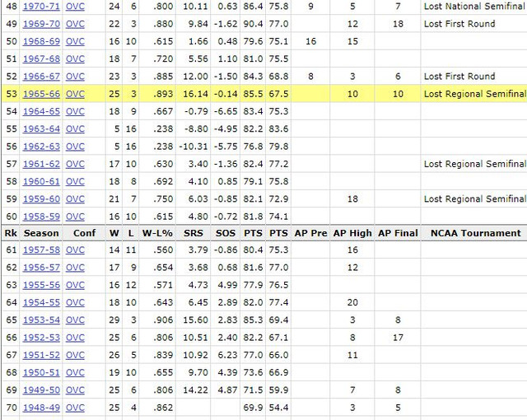Screen dimensions: 527x420
Task: Open the 1956-57 season link
Action: click(41, 268)
